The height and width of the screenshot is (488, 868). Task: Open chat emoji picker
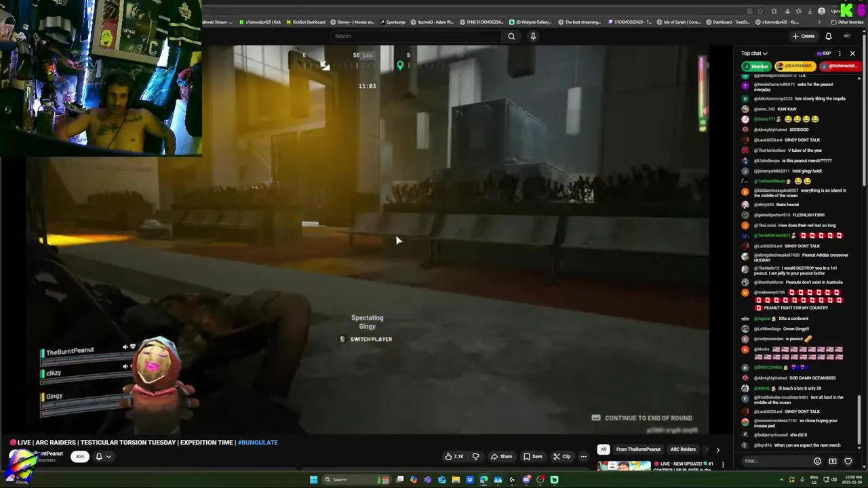coord(817,461)
